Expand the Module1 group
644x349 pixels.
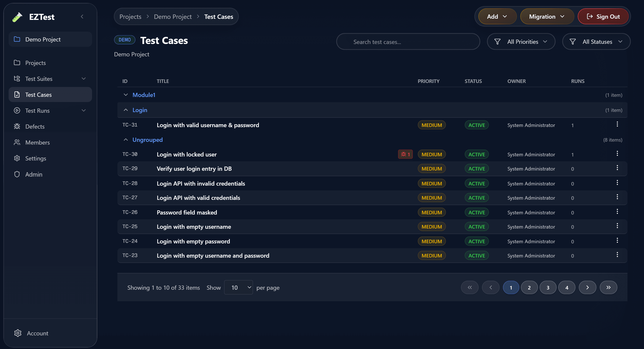click(126, 95)
